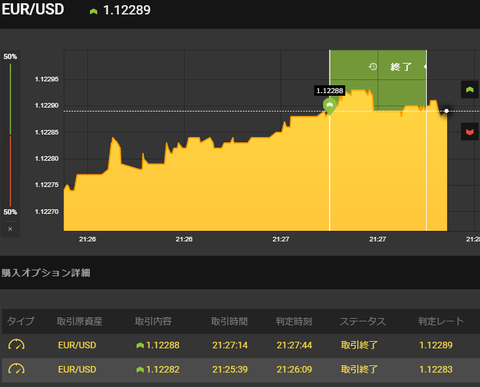Open the 購入オプション詳細 section header
Screen dimensions: 480x387
pyautogui.click(x=46, y=273)
